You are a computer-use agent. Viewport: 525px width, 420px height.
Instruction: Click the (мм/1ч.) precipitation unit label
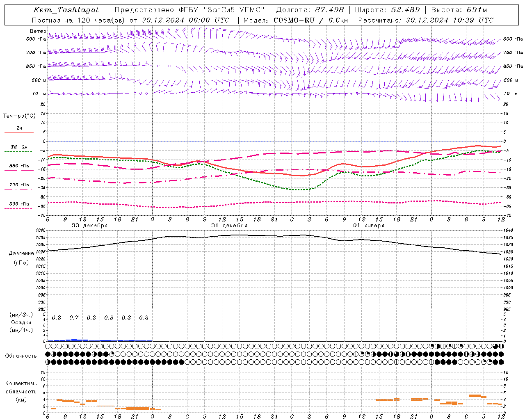21,330
